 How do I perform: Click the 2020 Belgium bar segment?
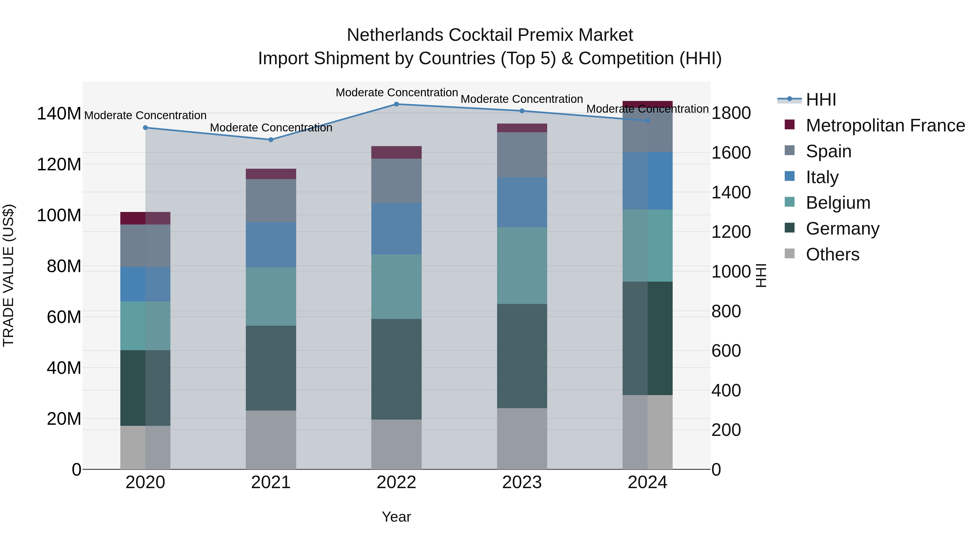(x=145, y=326)
